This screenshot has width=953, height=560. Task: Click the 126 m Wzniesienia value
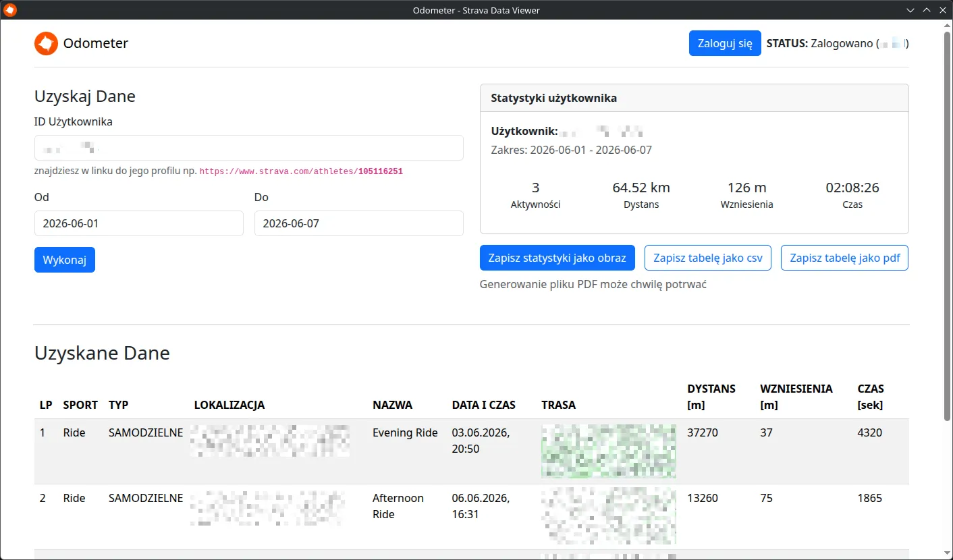coord(747,188)
